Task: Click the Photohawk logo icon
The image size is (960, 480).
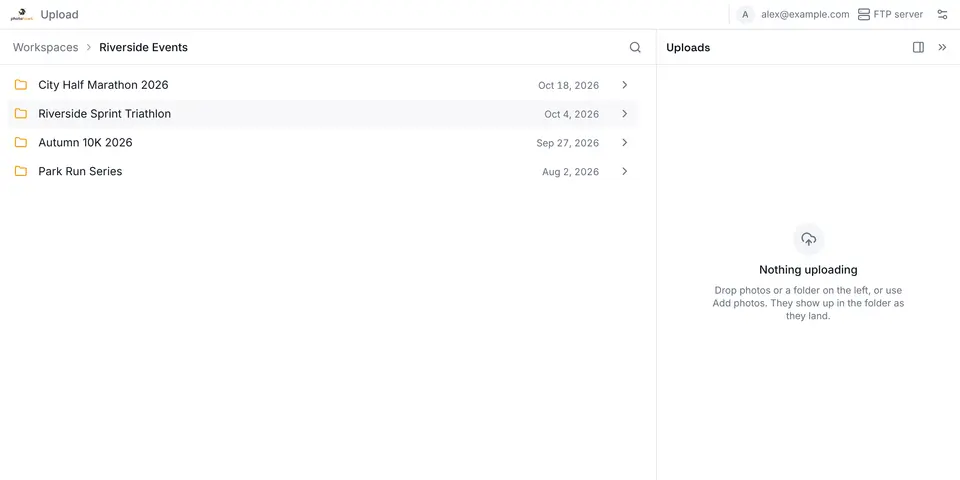Action: coord(21,15)
